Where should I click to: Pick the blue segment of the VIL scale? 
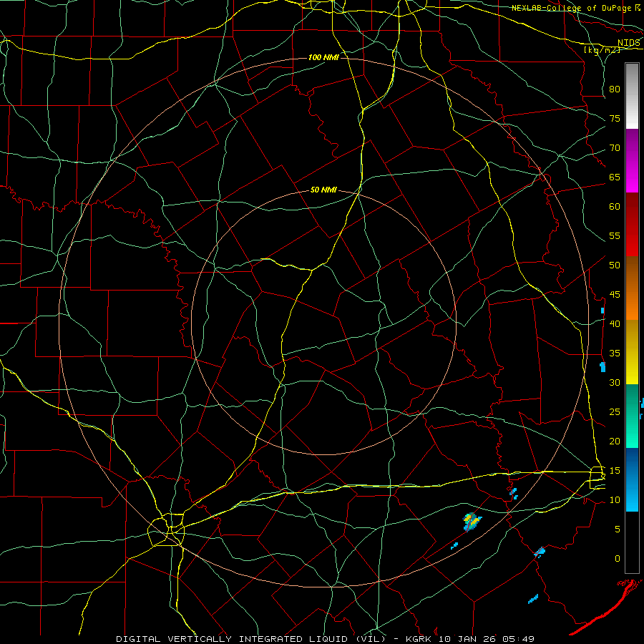coord(632,479)
